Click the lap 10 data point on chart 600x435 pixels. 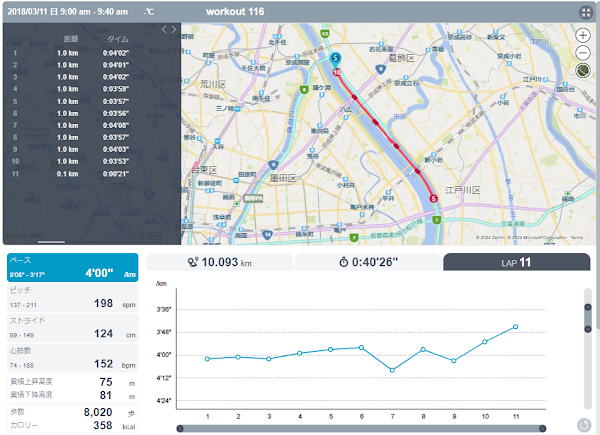pyautogui.click(x=484, y=342)
